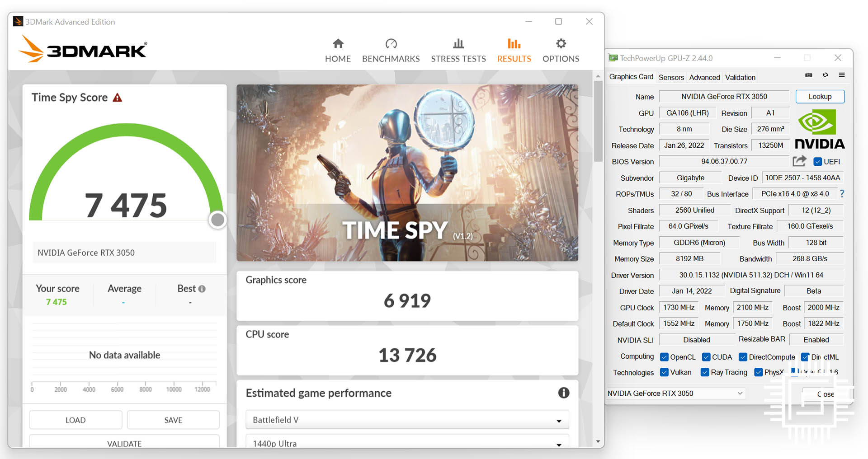868x459 pixels.
Task: Click the Graphics score value 6 919
Action: coord(407,300)
